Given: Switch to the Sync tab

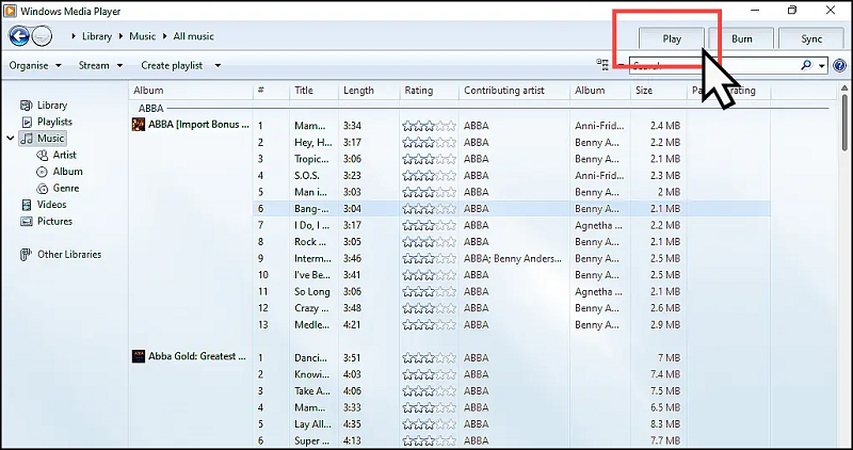Looking at the screenshot, I should (811, 39).
